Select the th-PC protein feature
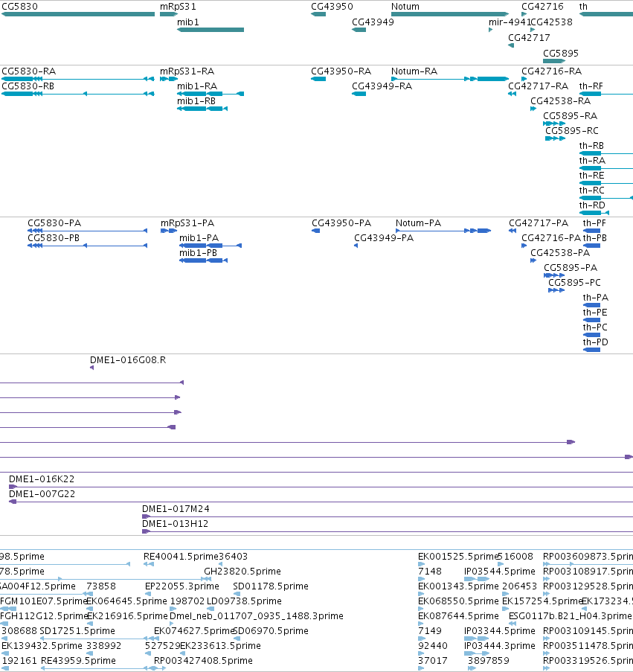633x672 pixels. tap(591, 335)
